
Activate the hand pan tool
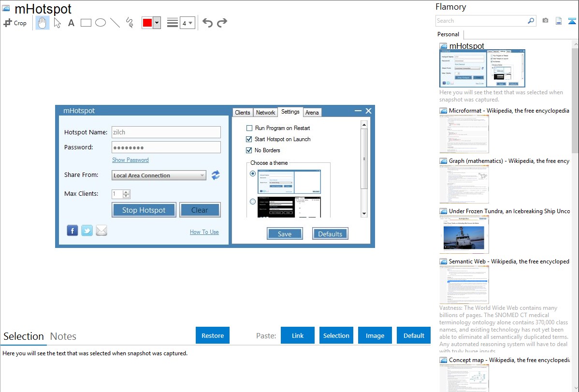(42, 23)
